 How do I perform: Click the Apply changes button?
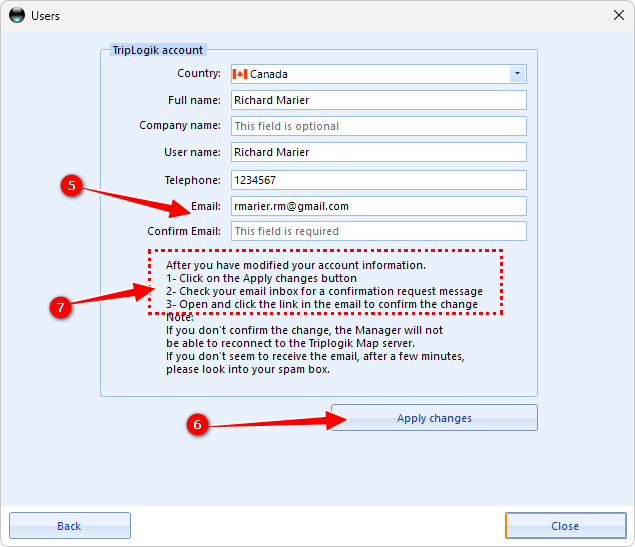tap(435, 418)
